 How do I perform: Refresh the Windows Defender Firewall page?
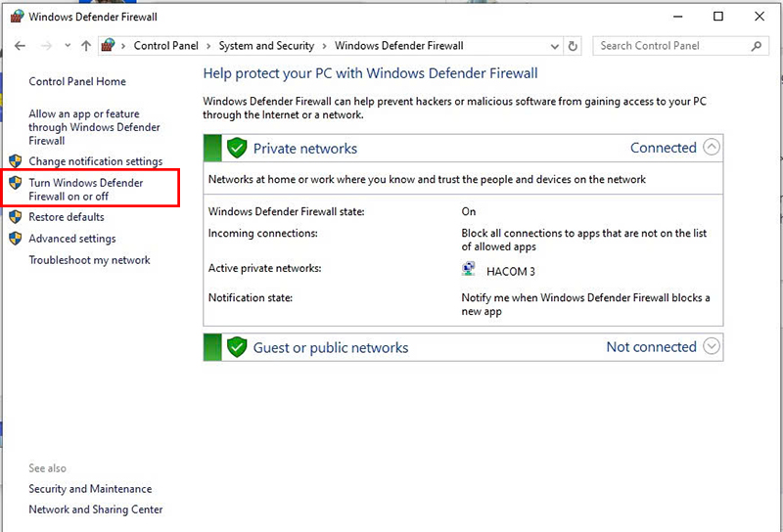(x=573, y=46)
